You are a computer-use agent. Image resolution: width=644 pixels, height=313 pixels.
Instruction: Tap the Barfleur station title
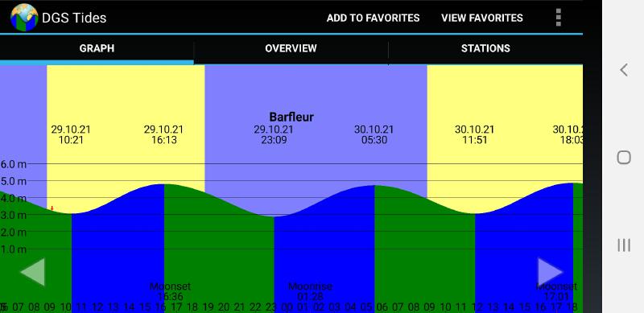291,117
